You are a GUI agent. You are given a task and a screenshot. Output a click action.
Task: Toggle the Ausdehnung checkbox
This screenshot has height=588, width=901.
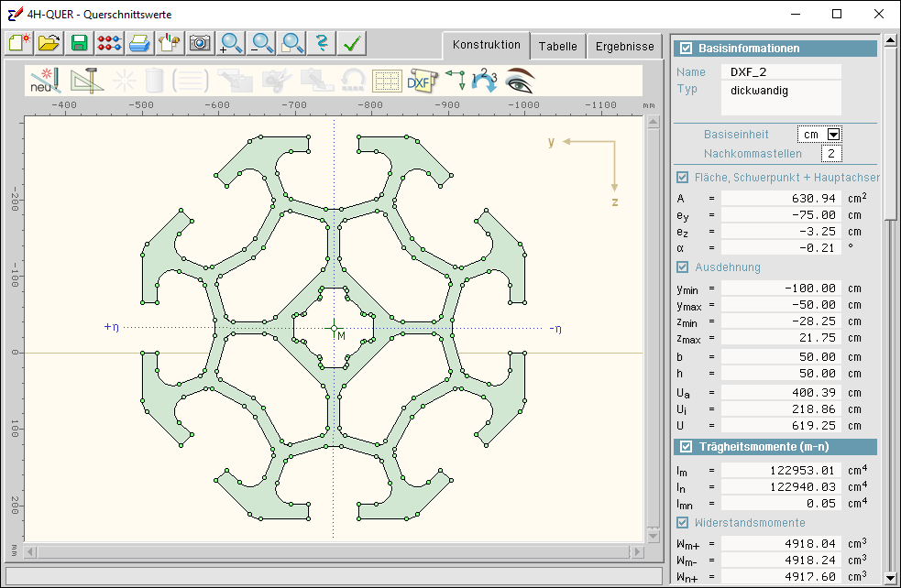point(682,267)
